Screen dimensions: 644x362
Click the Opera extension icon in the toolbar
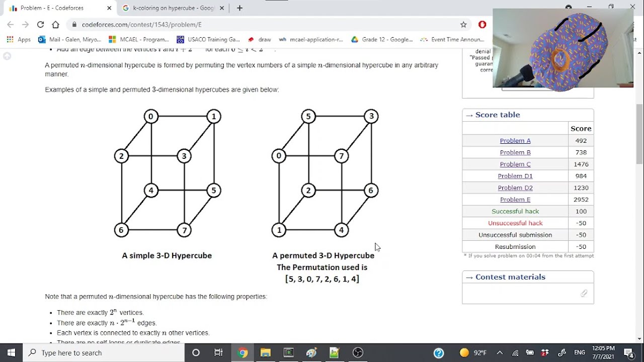click(482, 24)
